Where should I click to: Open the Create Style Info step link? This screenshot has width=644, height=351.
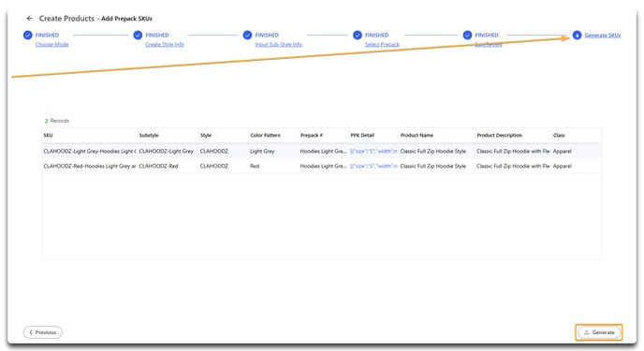pos(165,44)
